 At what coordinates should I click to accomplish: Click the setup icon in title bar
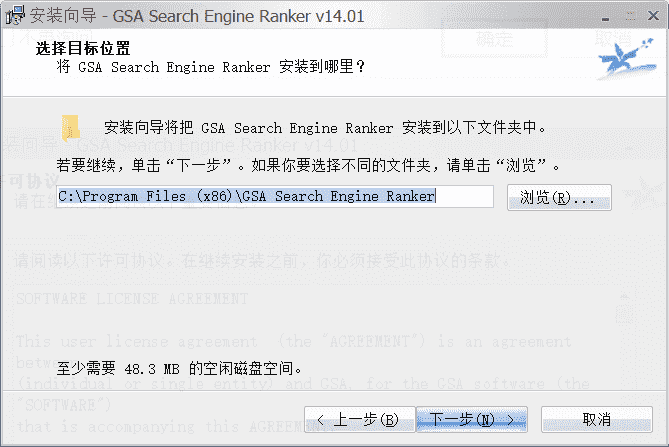click(x=15, y=15)
